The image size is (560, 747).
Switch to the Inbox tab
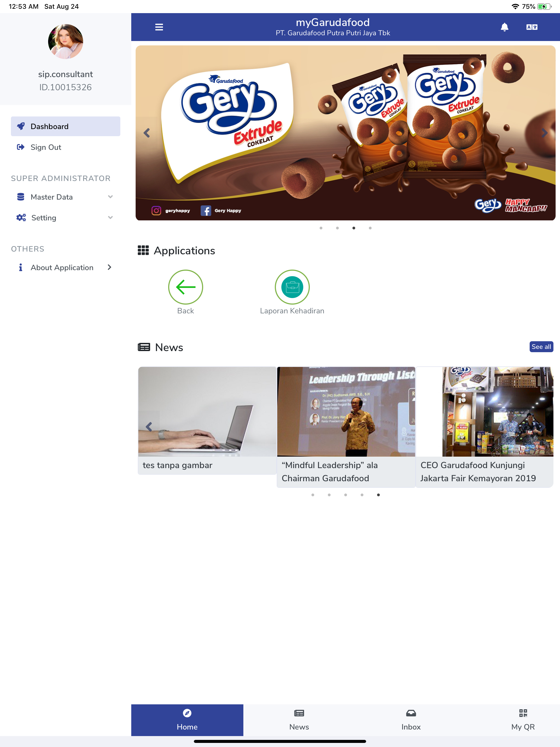[411, 720]
